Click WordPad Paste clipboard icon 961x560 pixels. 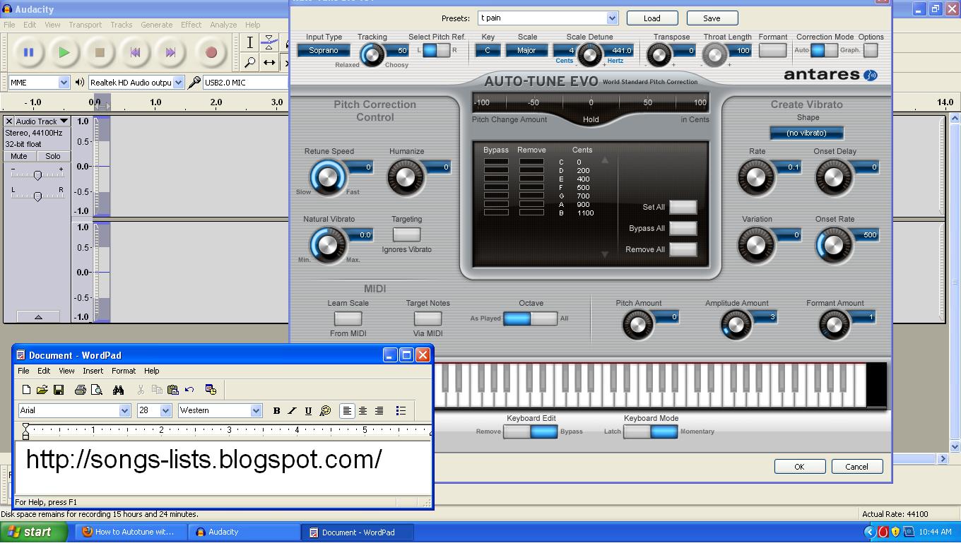click(x=172, y=390)
